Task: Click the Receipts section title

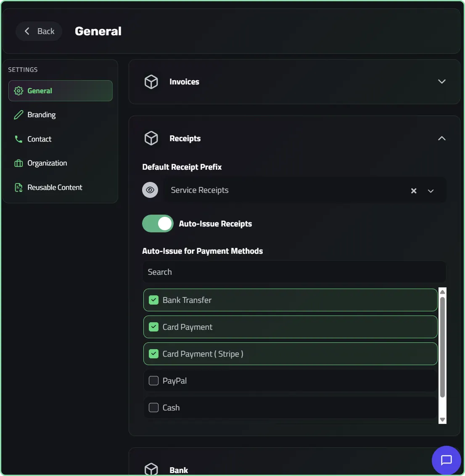Action: [185, 138]
